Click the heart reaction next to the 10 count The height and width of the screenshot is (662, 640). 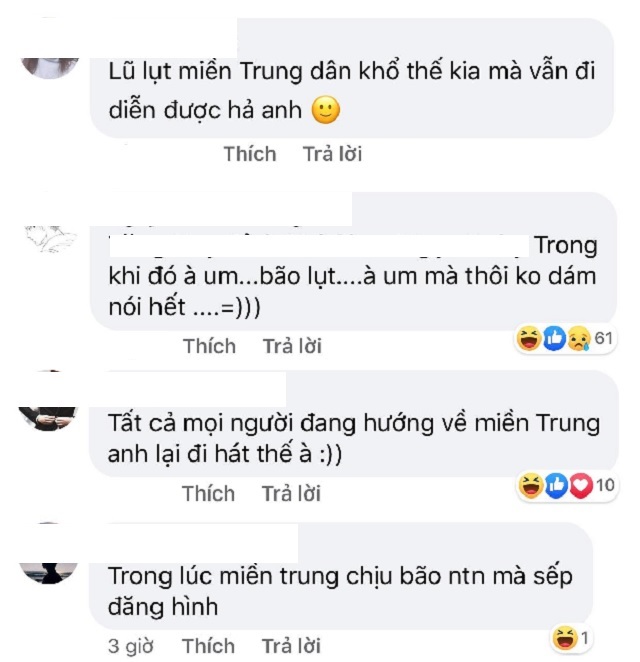click(x=581, y=486)
